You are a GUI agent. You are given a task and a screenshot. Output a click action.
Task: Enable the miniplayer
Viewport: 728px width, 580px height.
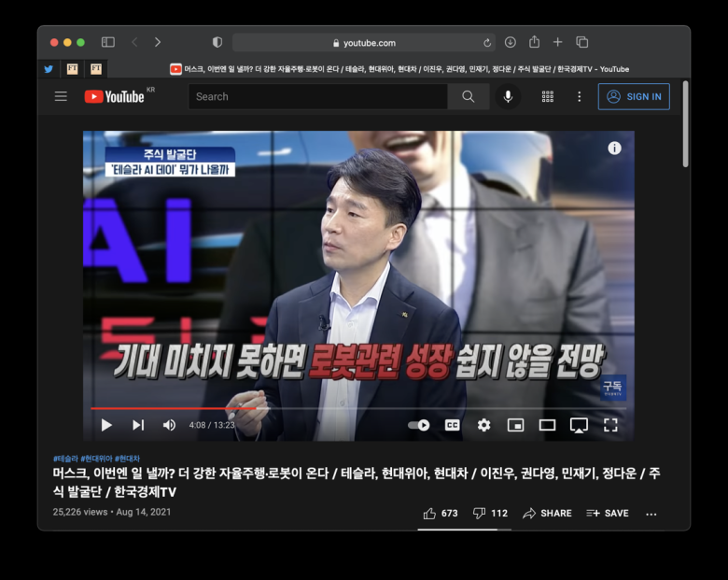pyautogui.click(x=516, y=425)
